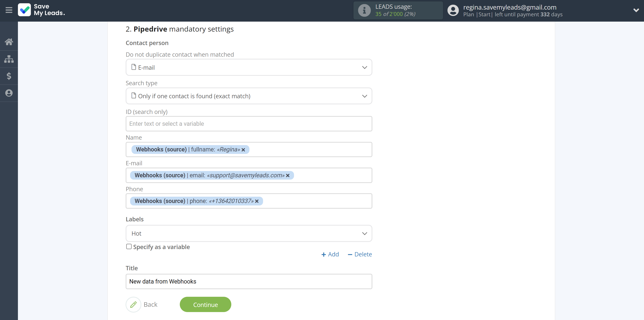Click the ID (search only) input field
The height and width of the screenshot is (320, 644).
pos(249,124)
